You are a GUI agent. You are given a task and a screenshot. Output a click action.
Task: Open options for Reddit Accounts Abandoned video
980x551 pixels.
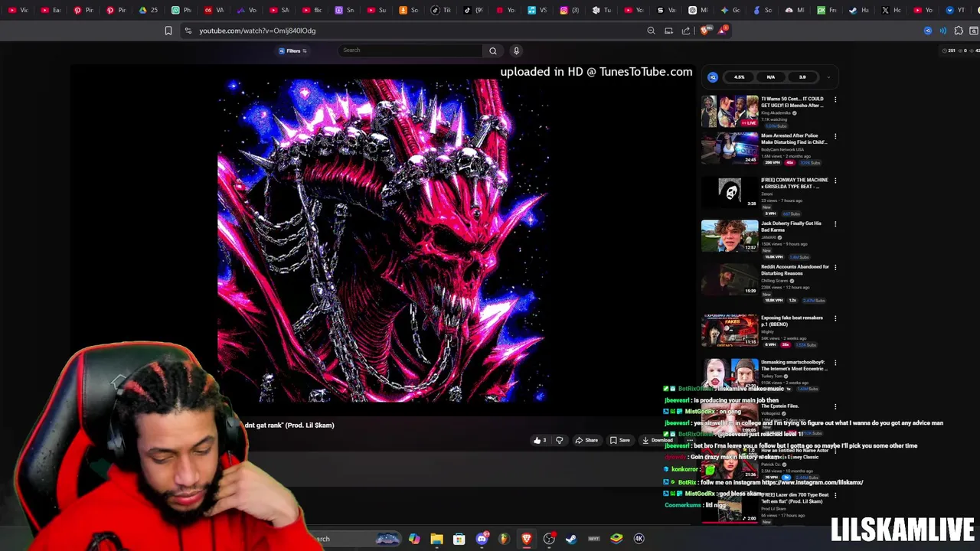pos(835,268)
